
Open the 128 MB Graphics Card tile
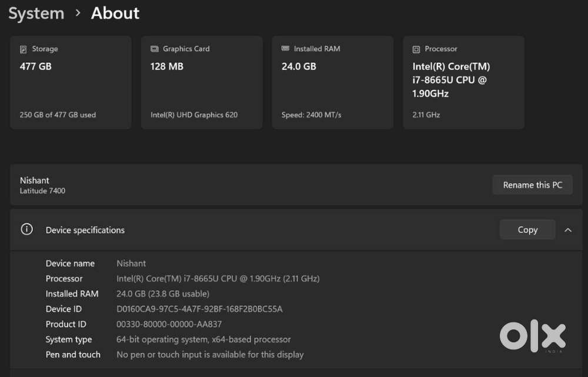[x=202, y=82]
